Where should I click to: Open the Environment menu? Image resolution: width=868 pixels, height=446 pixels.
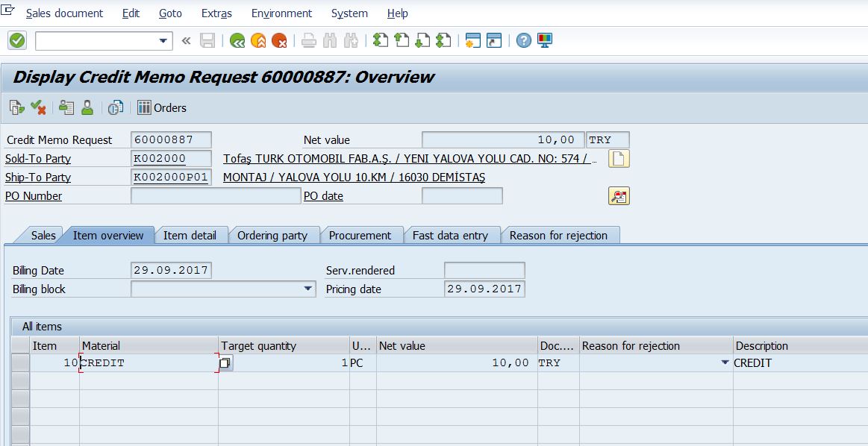click(281, 13)
